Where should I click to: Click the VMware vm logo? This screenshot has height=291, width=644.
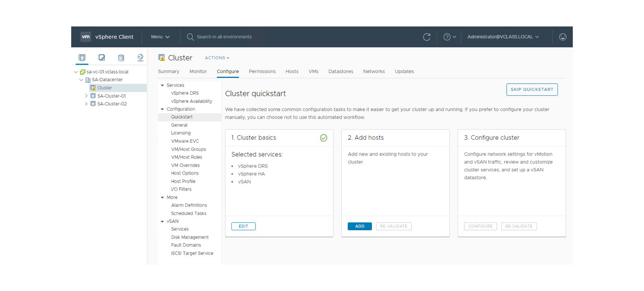pos(86,37)
